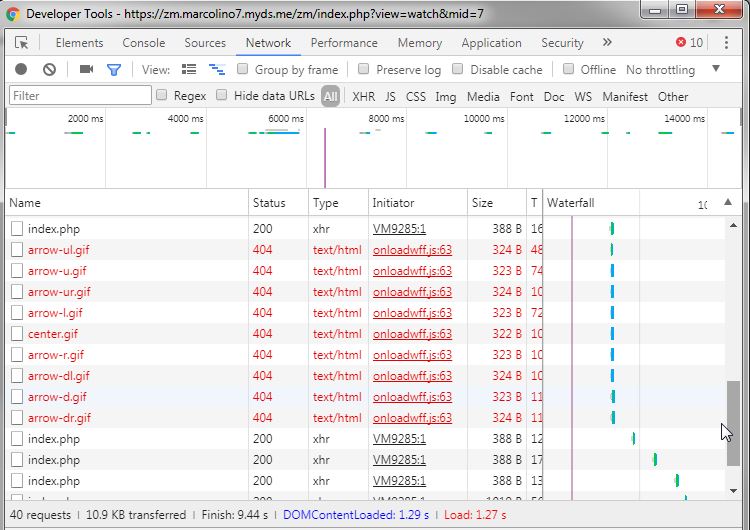Screen dimensions: 750x530
Task: Check the Disable cache option
Action: 458,69
